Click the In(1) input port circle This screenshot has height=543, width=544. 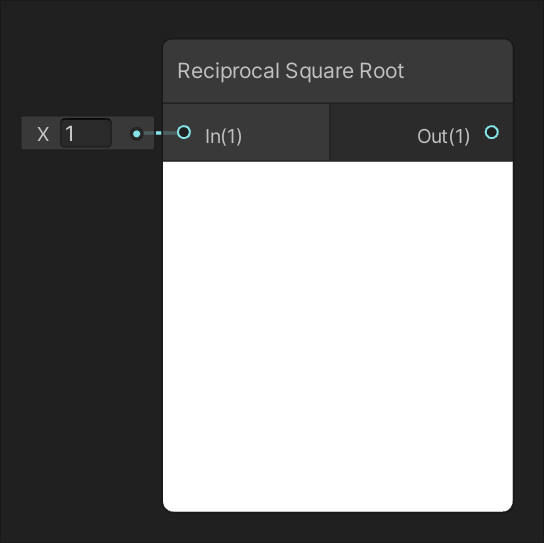pos(184,132)
